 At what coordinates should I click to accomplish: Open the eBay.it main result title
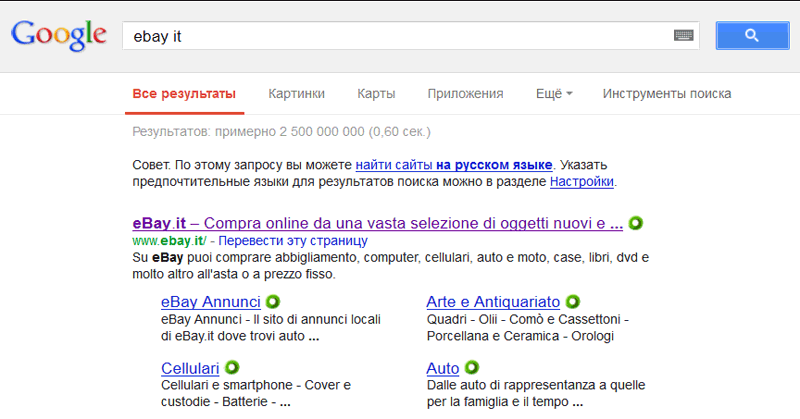(x=377, y=222)
